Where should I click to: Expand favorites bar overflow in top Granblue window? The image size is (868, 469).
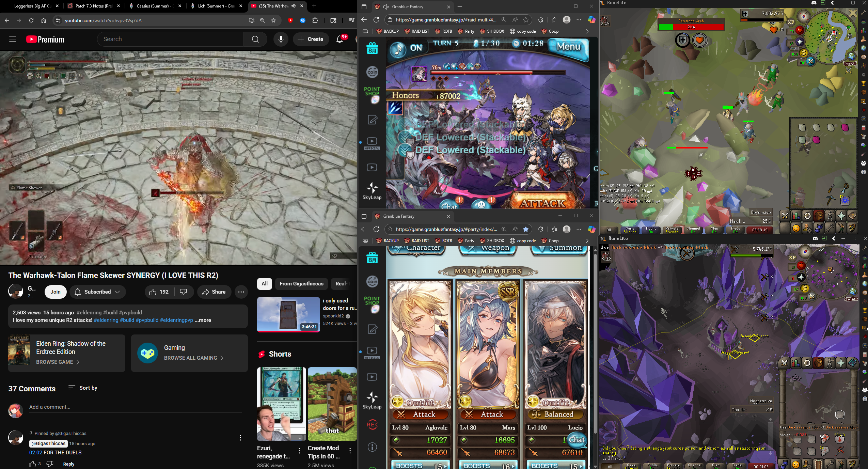(x=587, y=31)
